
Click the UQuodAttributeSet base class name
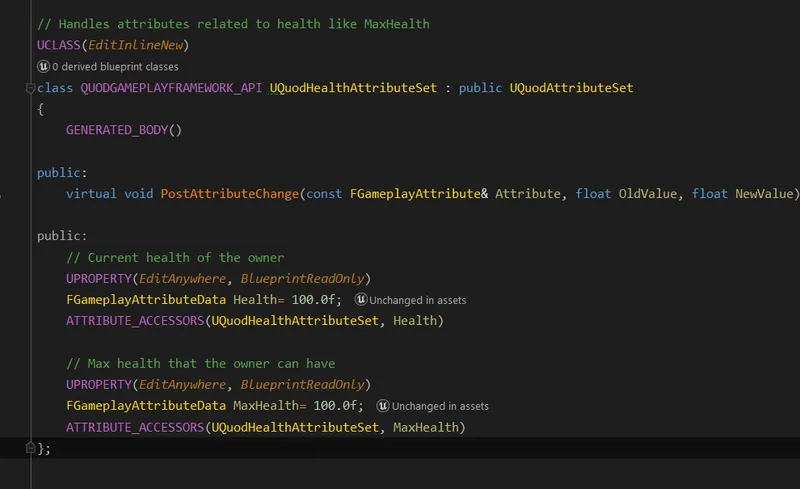pos(571,88)
